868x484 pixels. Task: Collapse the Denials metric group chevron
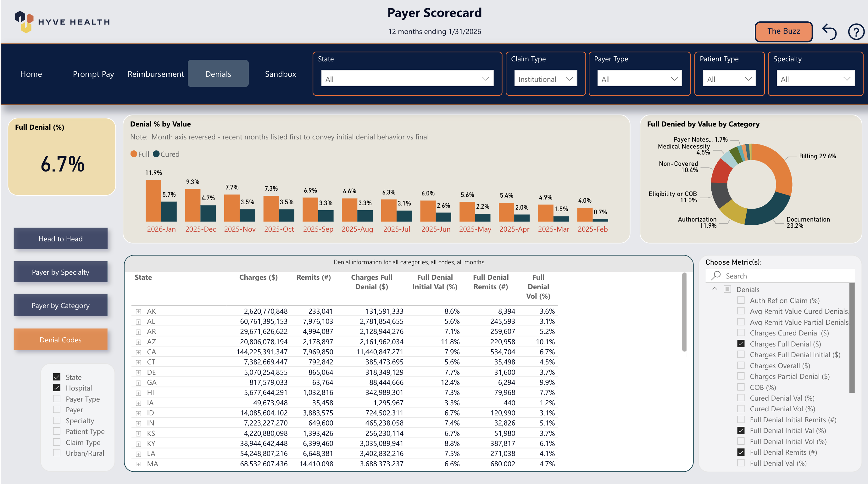pyautogui.click(x=714, y=289)
